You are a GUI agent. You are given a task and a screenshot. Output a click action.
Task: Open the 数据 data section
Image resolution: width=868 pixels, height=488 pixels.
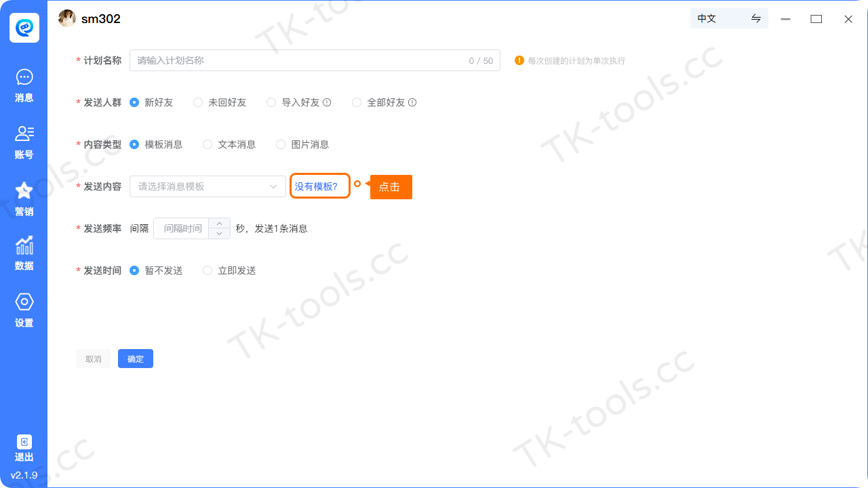click(24, 253)
